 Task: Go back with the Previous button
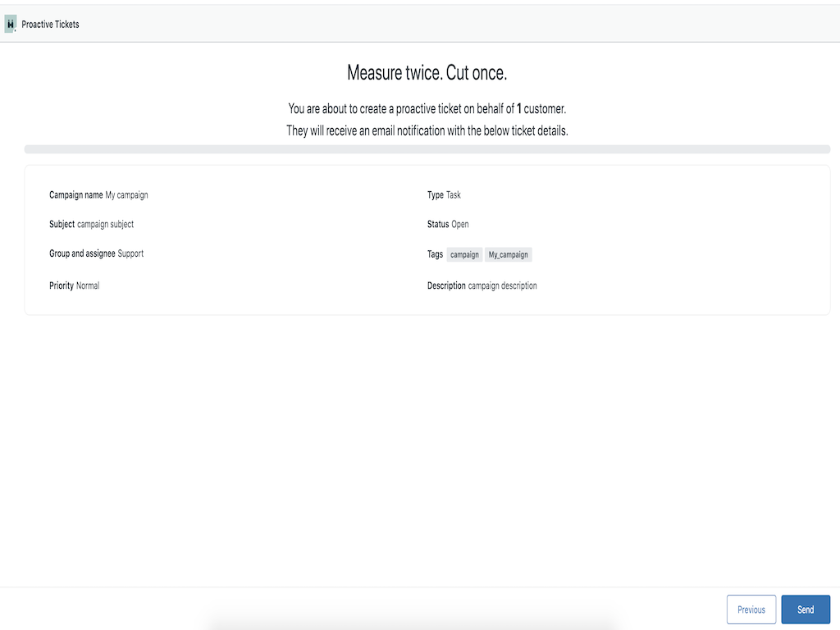click(x=751, y=609)
